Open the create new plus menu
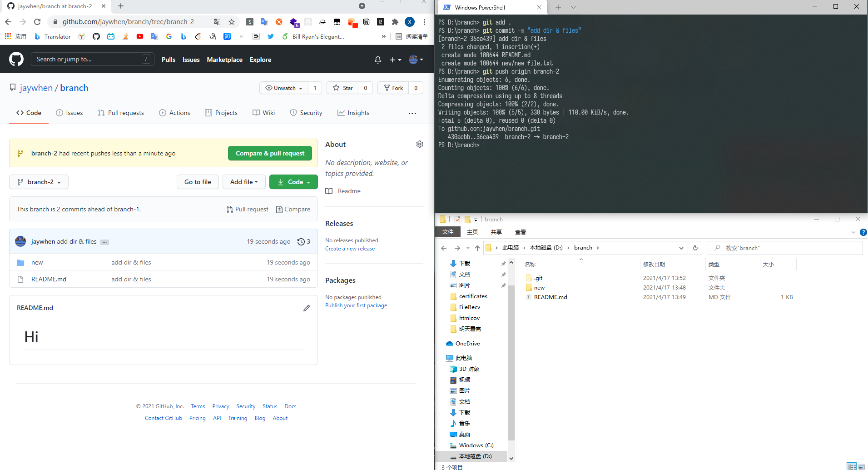The height and width of the screenshot is (470, 868). (395, 60)
